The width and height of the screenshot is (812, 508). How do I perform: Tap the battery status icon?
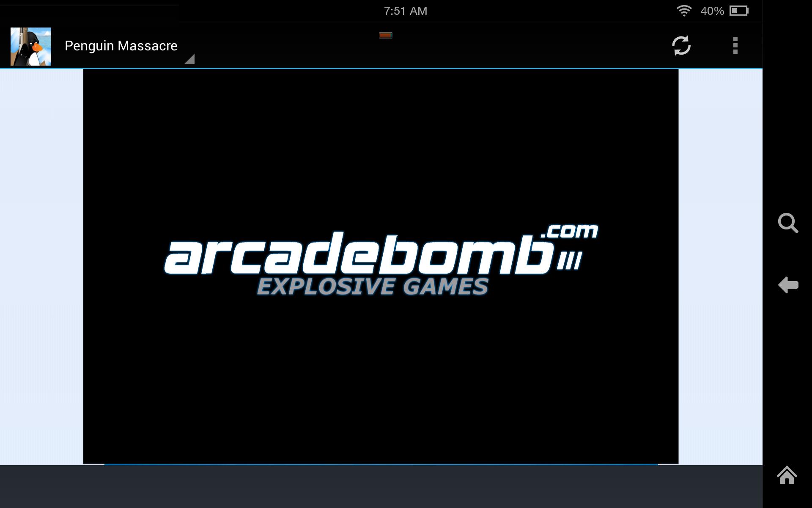(739, 11)
